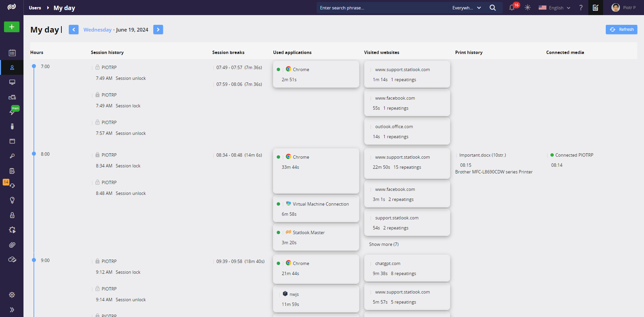
Task: Toggle the light/dark theme sun icon
Action: (528, 8)
